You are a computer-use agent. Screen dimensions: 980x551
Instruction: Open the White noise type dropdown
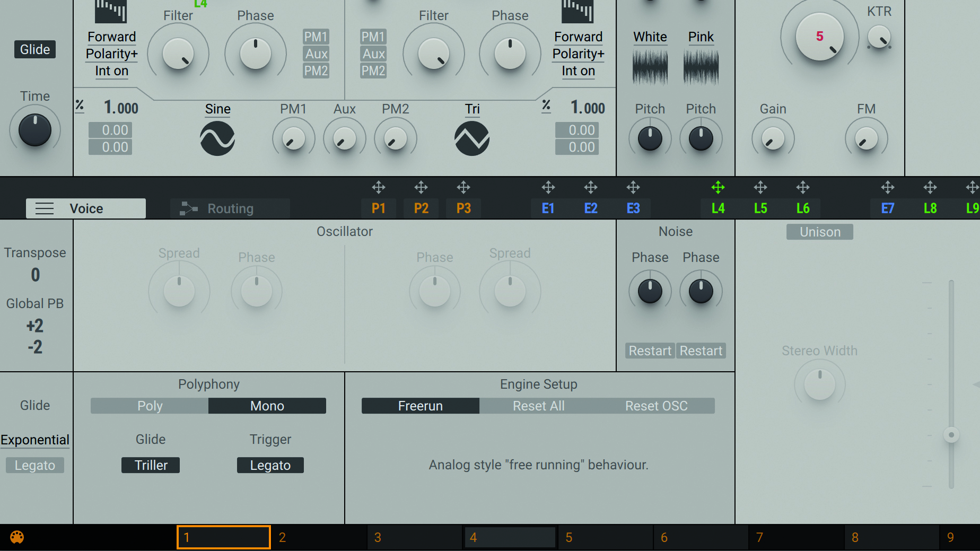click(650, 37)
